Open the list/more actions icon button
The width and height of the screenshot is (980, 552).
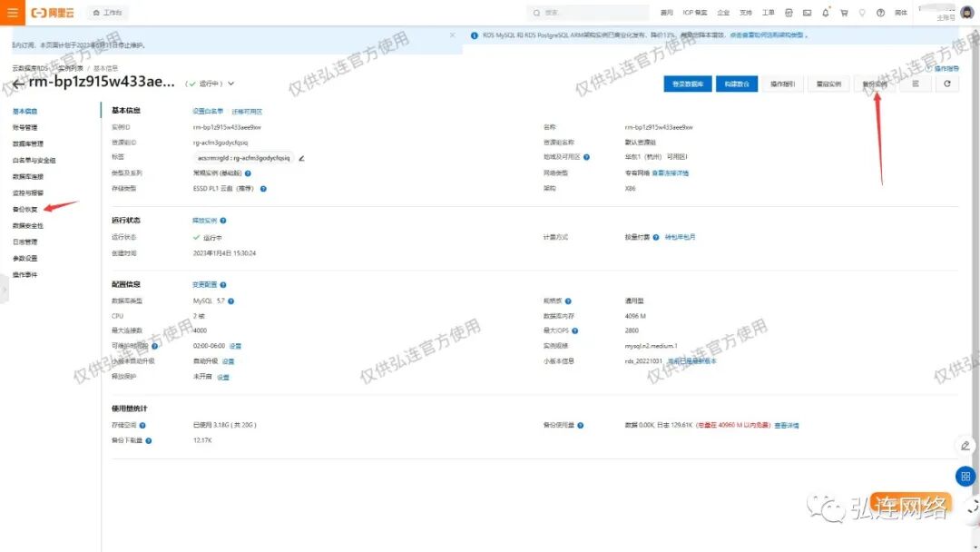pyautogui.click(x=916, y=84)
